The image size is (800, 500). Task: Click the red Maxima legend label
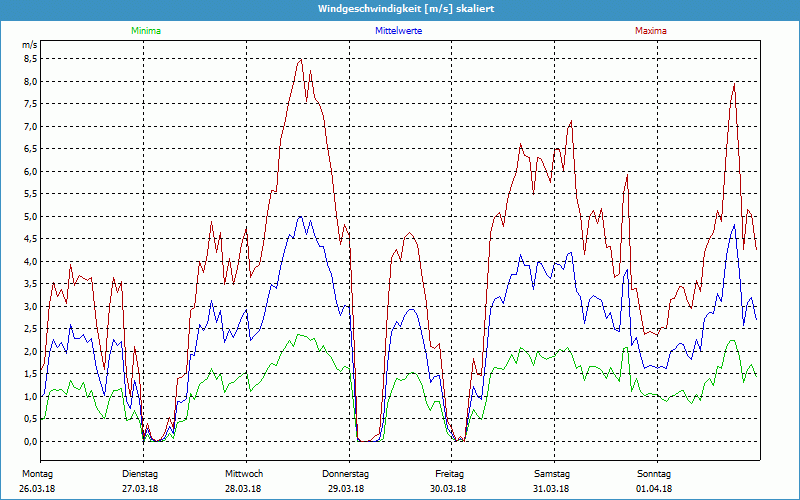650,31
